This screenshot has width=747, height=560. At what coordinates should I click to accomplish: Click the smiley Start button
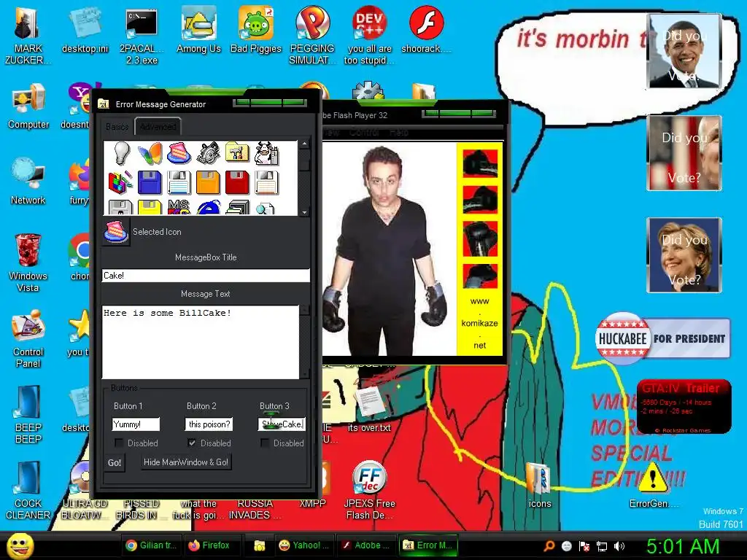pyautogui.click(x=20, y=547)
